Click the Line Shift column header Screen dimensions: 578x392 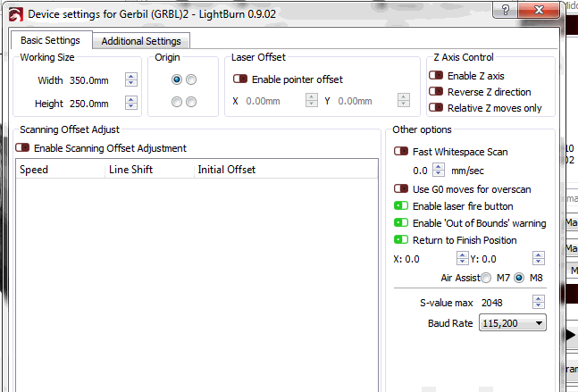coord(150,170)
